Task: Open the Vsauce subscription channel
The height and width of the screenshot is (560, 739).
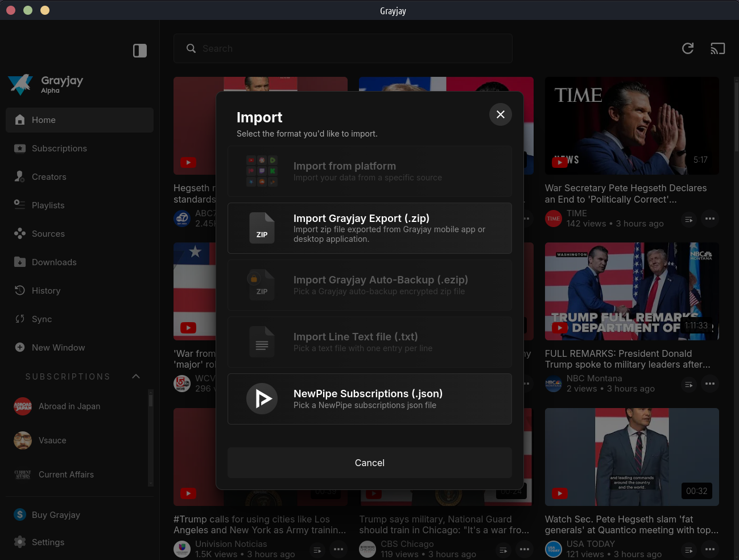Action: coord(52,440)
